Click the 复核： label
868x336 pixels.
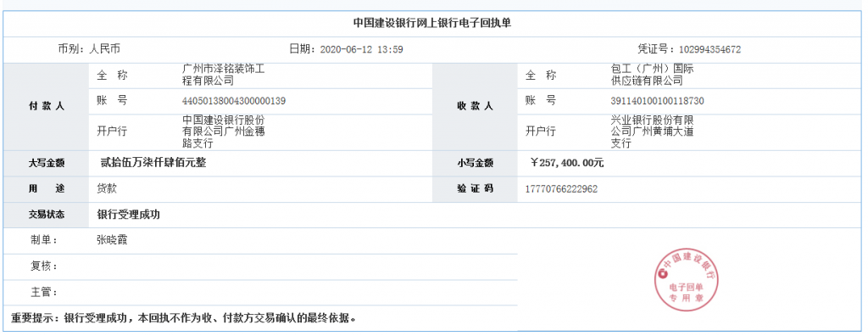44,266
